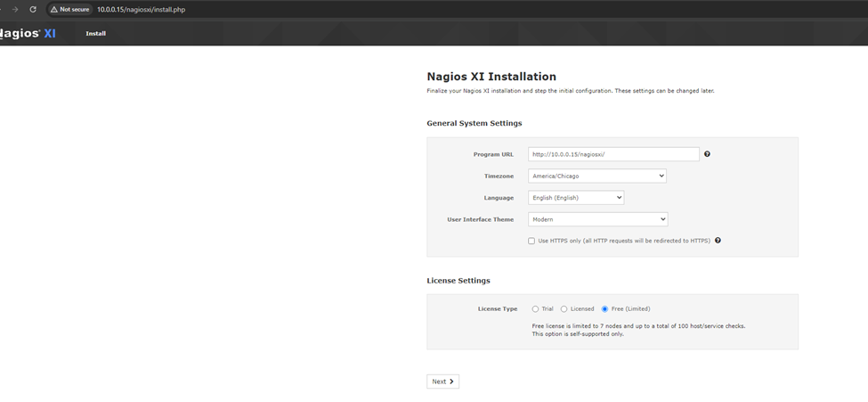Click the General System Settings heading
This screenshot has width=868, height=402.
click(x=475, y=123)
